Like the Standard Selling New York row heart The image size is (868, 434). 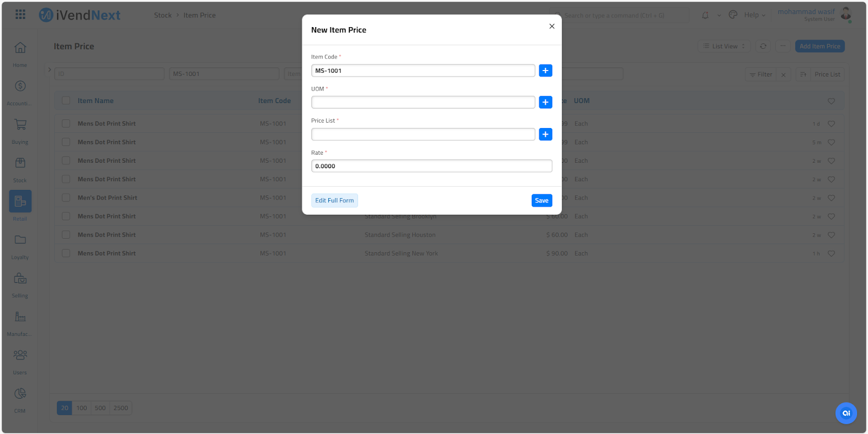click(x=831, y=253)
